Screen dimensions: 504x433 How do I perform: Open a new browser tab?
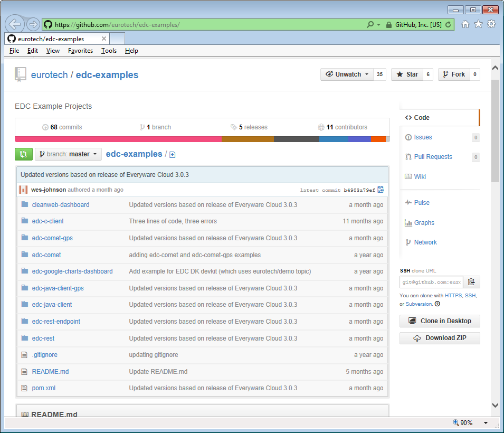click(x=117, y=39)
